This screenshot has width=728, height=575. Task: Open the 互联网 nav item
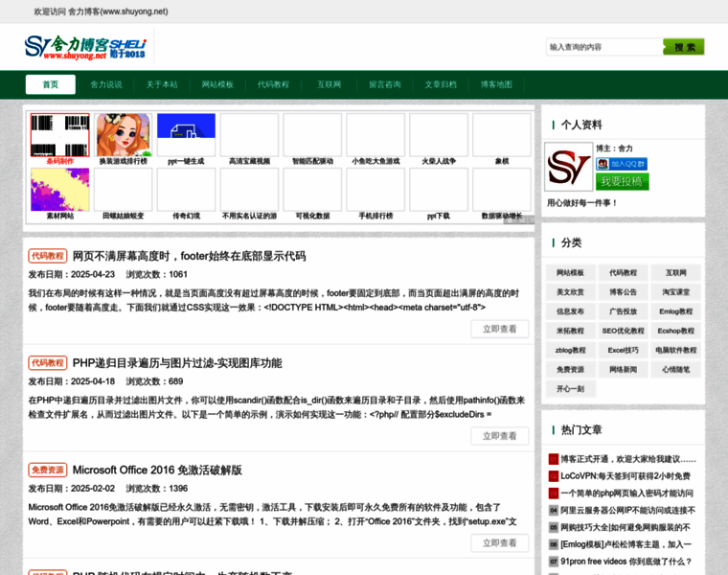330,84
